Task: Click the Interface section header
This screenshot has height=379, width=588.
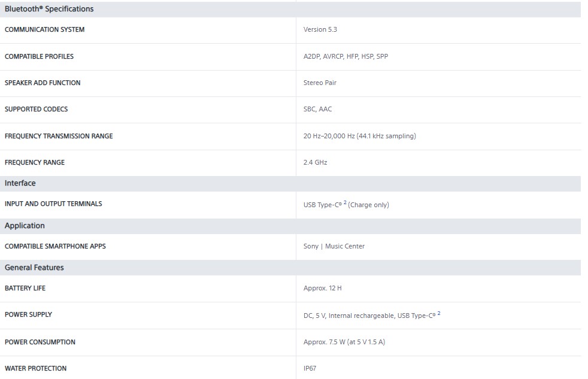Action: click(x=20, y=183)
